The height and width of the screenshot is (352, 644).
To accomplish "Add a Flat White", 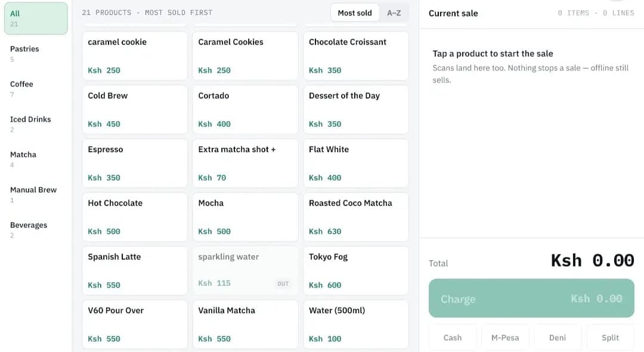I will (x=355, y=163).
